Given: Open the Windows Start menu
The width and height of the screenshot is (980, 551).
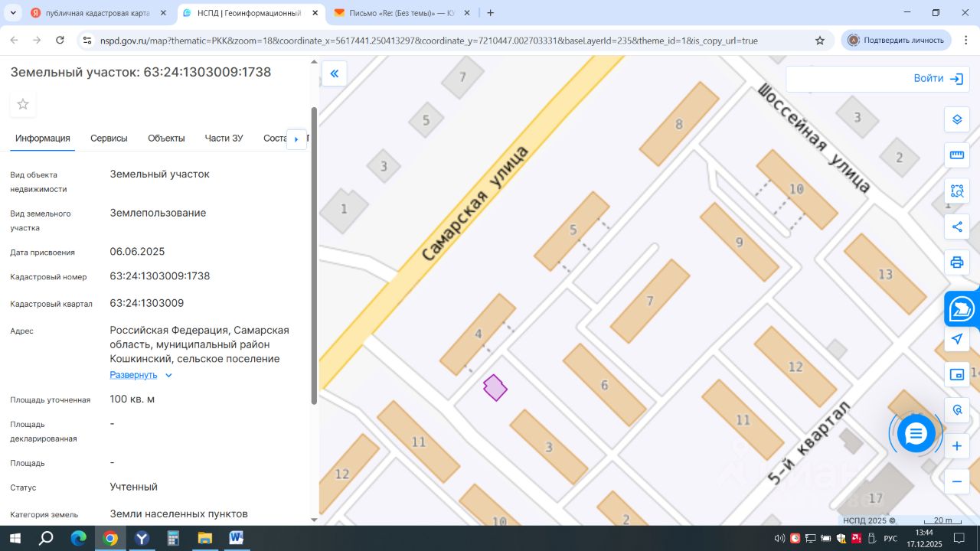Looking at the screenshot, I should [15, 538].
